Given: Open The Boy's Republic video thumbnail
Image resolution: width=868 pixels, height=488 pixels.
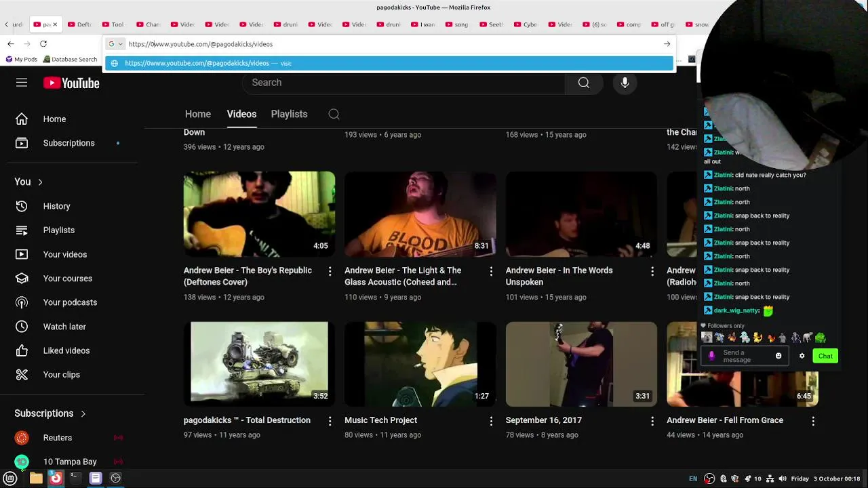Looking at the screenshot, I should 259,213.
